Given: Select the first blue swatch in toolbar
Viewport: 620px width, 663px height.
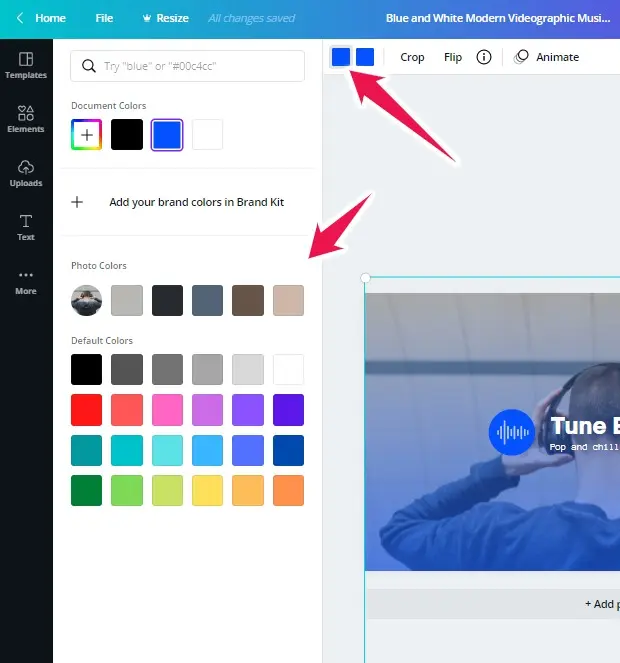Looking at the screenshot, I should point(341,57).
